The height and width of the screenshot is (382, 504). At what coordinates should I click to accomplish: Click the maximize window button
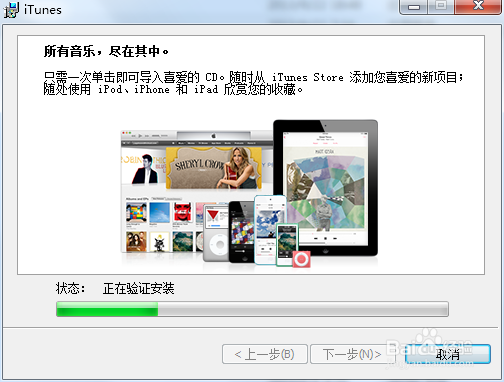point(441,6)
